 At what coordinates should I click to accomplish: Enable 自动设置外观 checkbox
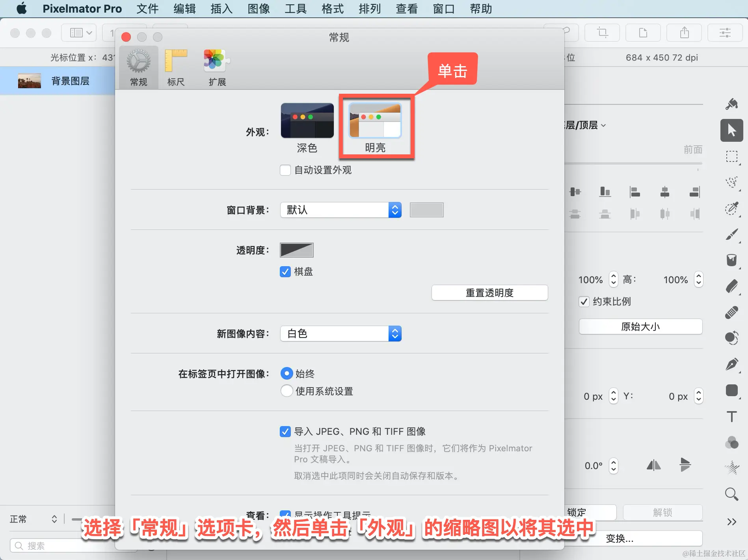point(285,170)
